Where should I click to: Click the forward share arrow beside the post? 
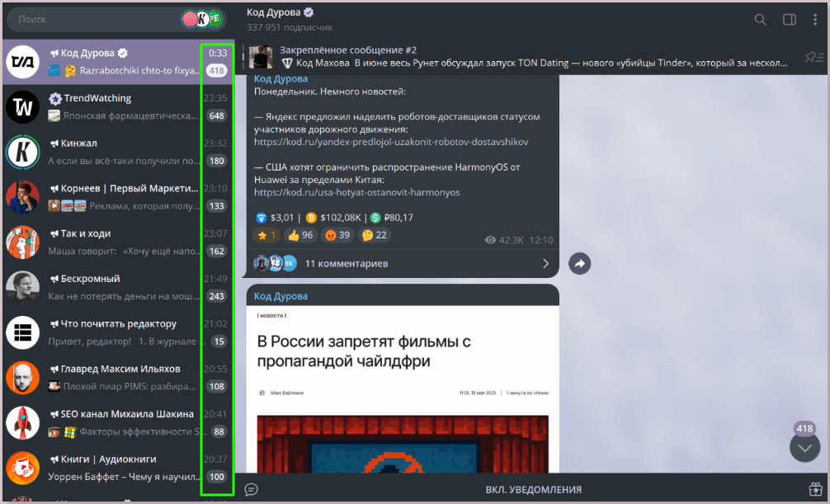tap(580, 264)
